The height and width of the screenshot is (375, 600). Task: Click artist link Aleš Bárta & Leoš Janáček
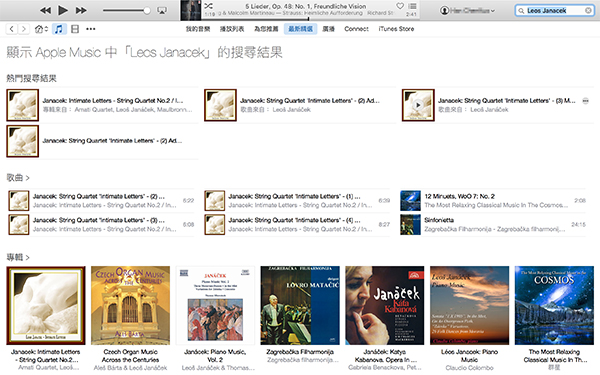pyautogui.click(x=130, y=368)
